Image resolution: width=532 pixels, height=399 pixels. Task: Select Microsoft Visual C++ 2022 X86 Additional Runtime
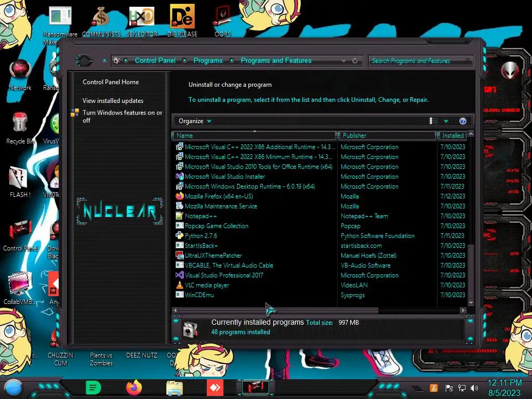320,147
